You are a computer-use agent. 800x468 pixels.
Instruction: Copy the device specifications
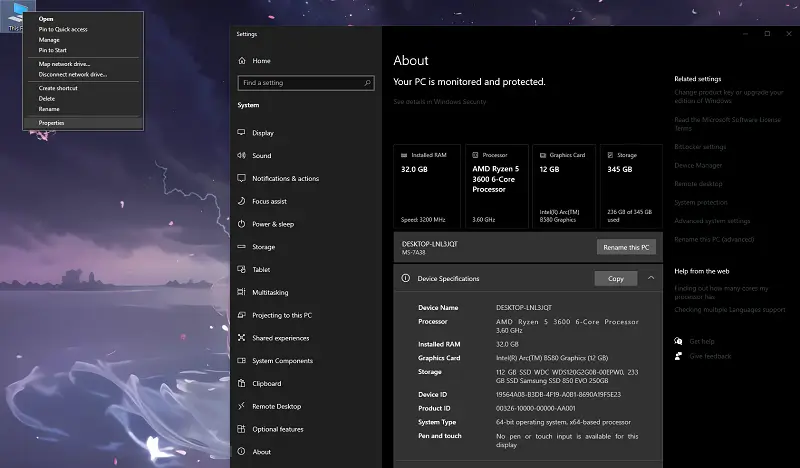click(x=615, y=279)
